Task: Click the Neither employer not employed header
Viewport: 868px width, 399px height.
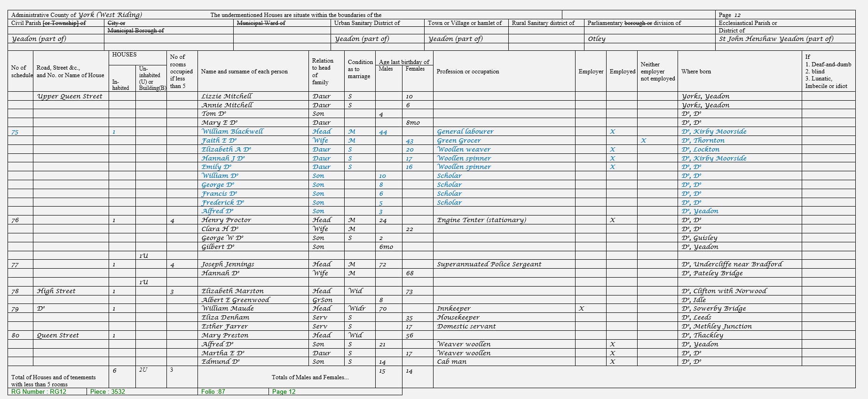Action: click(657, 72)
